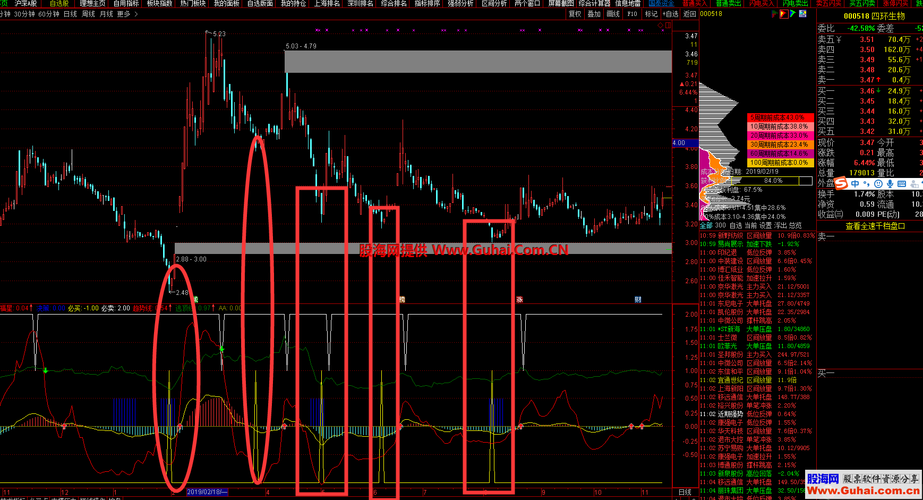Click F10 chart toolbar button

point(632,14)
